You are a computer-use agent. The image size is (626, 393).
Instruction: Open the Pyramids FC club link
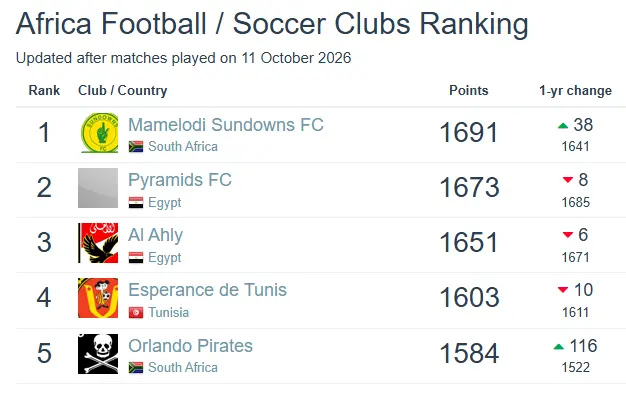tap(180, 180)
